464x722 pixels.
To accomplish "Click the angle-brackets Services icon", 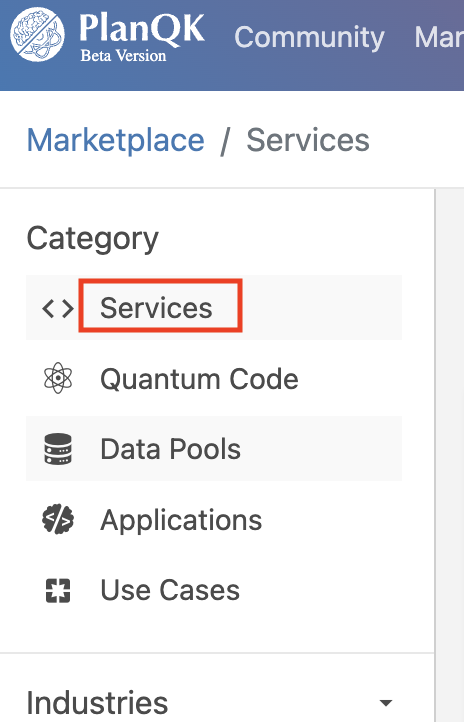I will pos(58,308).
